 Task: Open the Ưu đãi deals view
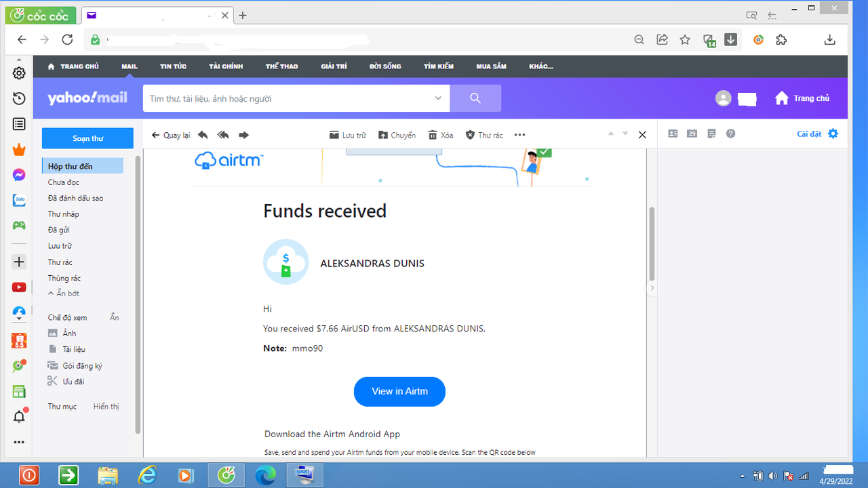coord(66,381)
